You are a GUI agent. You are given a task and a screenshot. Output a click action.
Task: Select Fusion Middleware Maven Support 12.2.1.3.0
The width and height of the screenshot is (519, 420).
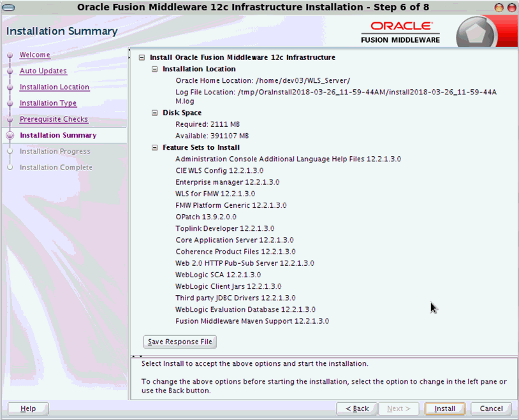tap(252, 321)
